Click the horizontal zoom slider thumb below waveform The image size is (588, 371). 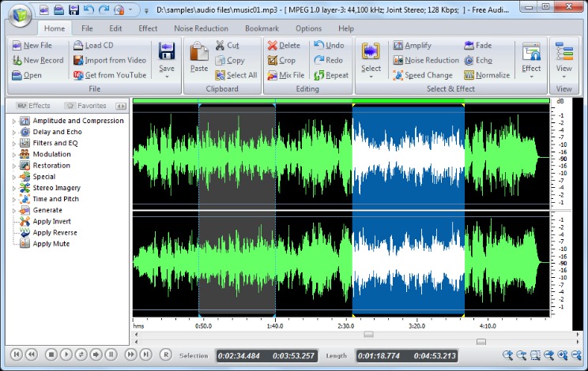481,342
